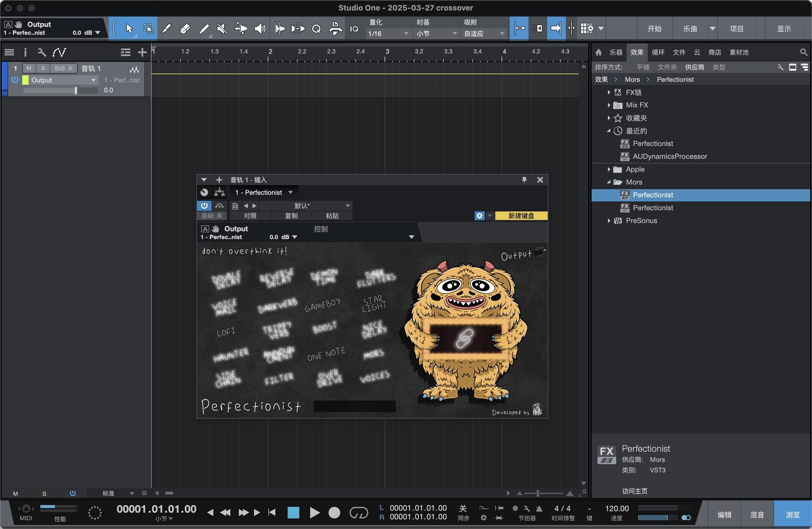Sort browser by 类型

click(719, 67)
